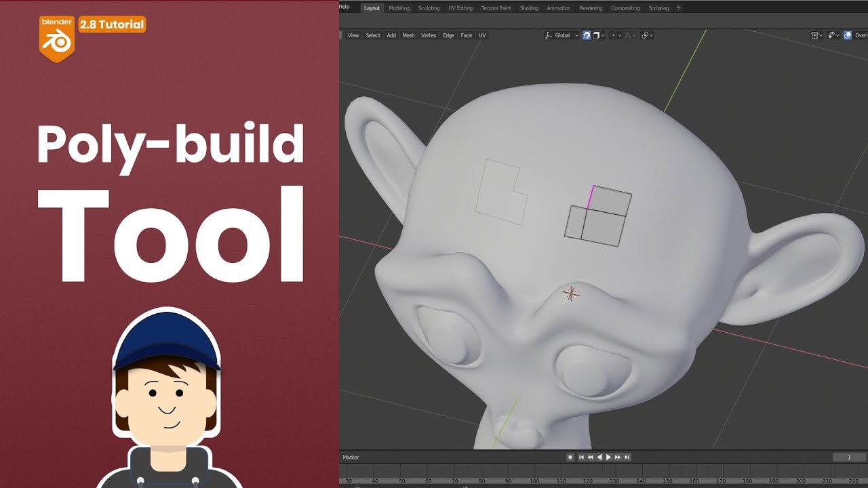
Task: Toggle the auto keying record button
Action: tap(570, 457)
